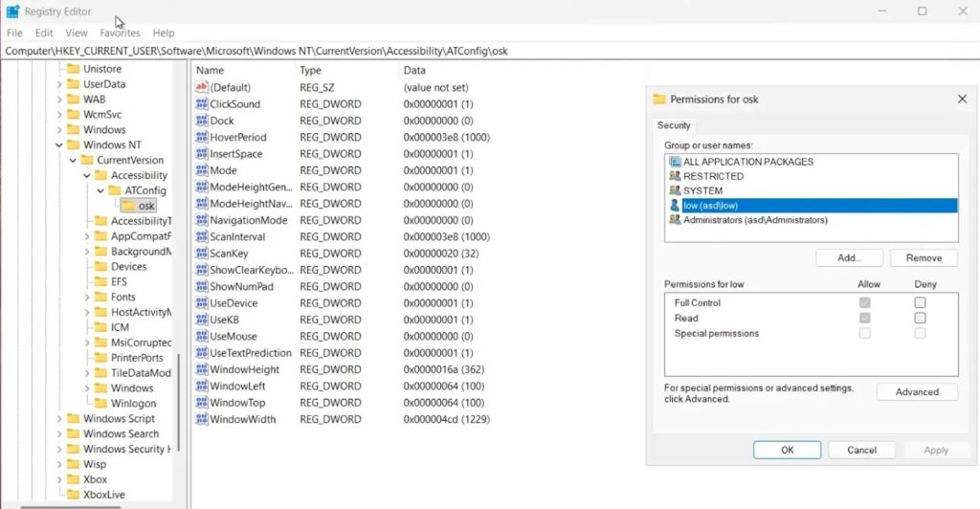Select SYSTEM group icon in permissions list
Screen dimensions: 980x509
[675, 190]
